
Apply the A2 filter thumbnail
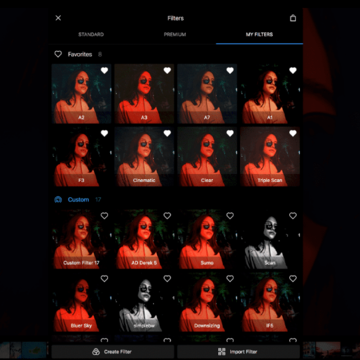pyautogui.click(x=81, y=94)
